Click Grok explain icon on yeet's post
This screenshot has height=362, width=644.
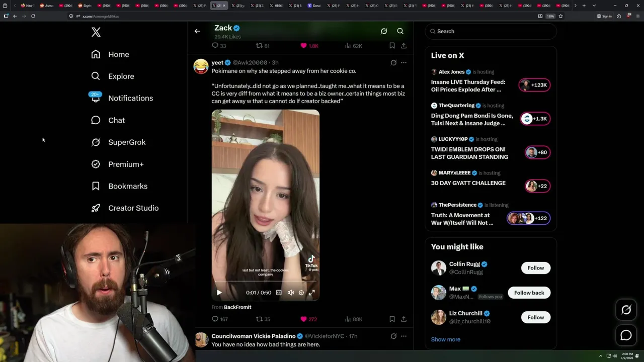393,63
